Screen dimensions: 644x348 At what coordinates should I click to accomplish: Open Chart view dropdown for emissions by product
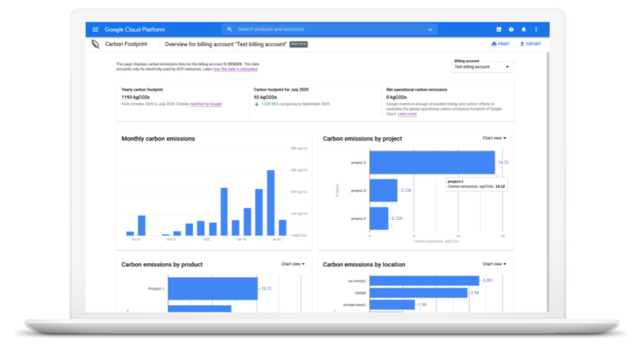293,264
